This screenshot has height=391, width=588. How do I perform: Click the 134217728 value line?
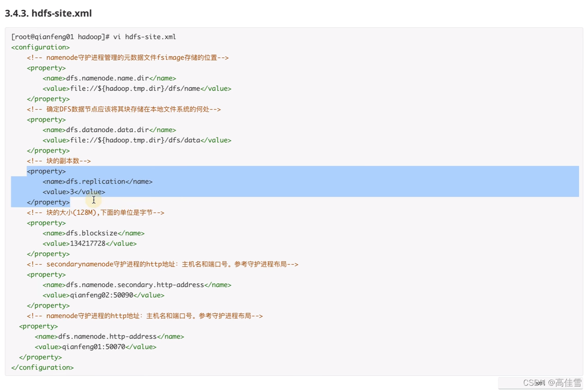click(x=89, y=243)
